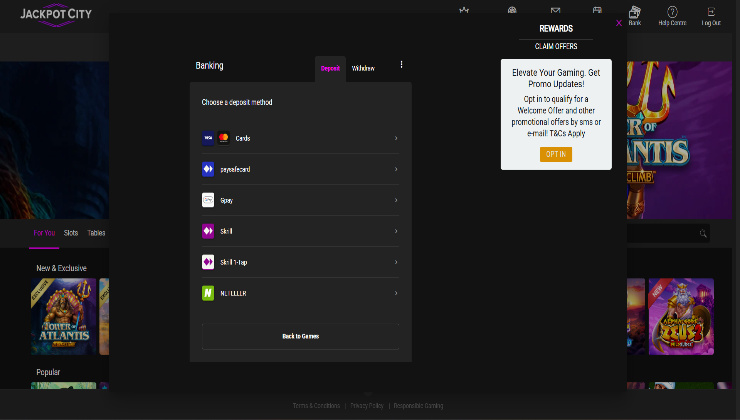Click the Popular section heading

(x=48, y=372)
